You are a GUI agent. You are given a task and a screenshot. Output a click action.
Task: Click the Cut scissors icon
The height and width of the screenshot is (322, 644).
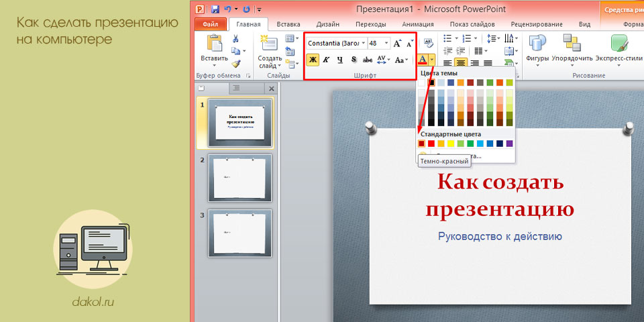tap(235, 39)
